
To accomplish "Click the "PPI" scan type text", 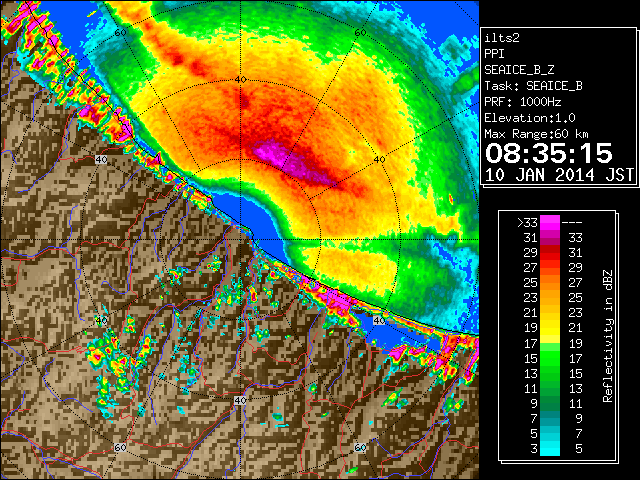I will (x=494, y=54).
